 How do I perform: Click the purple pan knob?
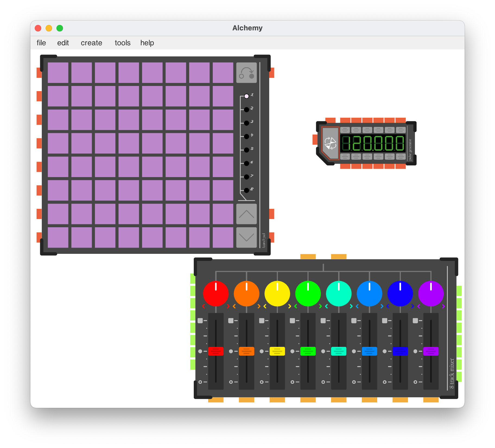(x=431, y=294)
